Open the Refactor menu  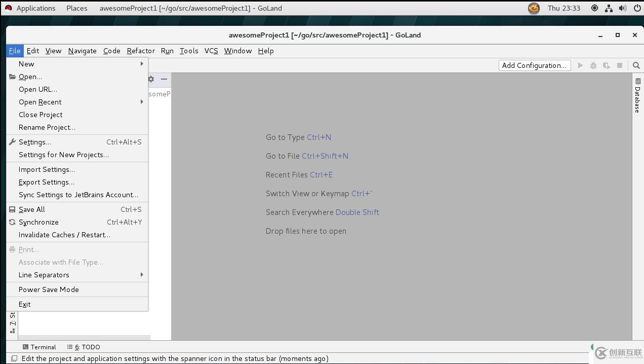141,51
